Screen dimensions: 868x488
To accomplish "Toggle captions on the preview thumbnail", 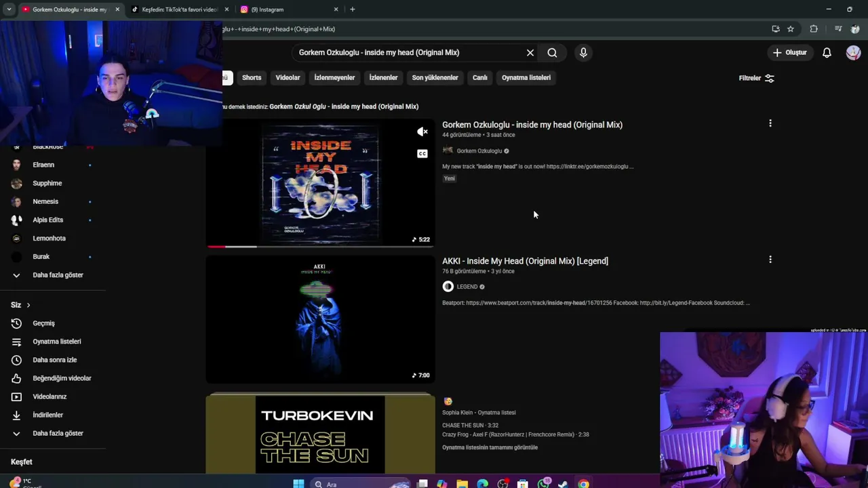I will click(422, 154).
